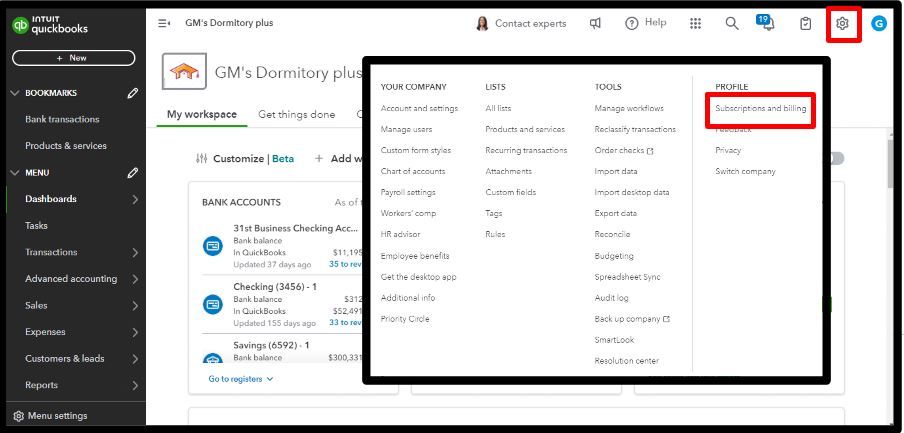This screenshot has height=433, width=904.
Task: Open Privacy in profile menu
Action: [x=728, y=150]
